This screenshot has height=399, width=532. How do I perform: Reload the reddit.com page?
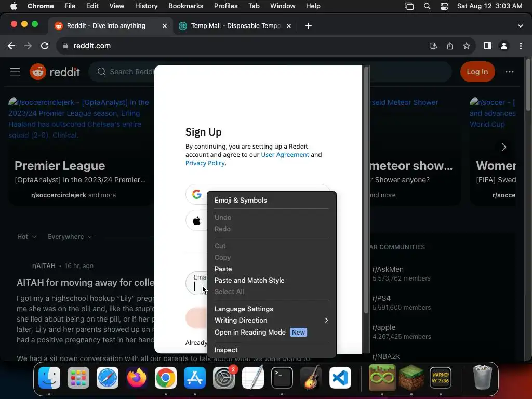click(45, 46)
